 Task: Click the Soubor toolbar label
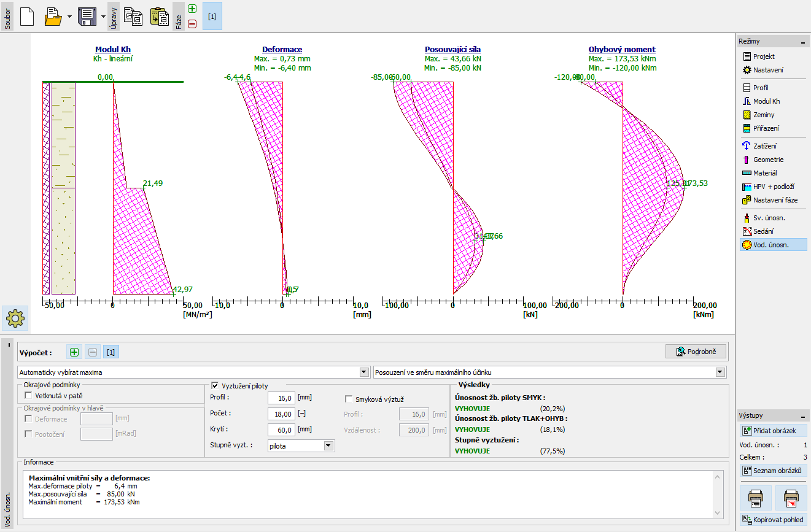pyautogui.click(x=7, y=16)
